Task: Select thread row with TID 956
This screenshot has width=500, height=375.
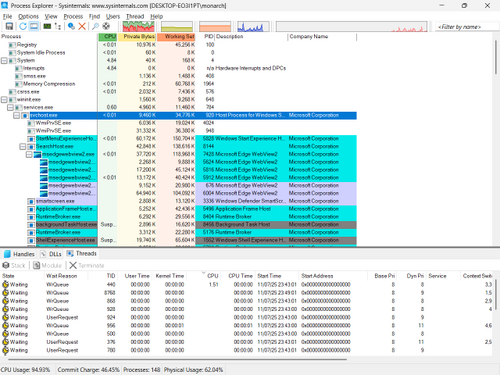Action: coord(247,326)
